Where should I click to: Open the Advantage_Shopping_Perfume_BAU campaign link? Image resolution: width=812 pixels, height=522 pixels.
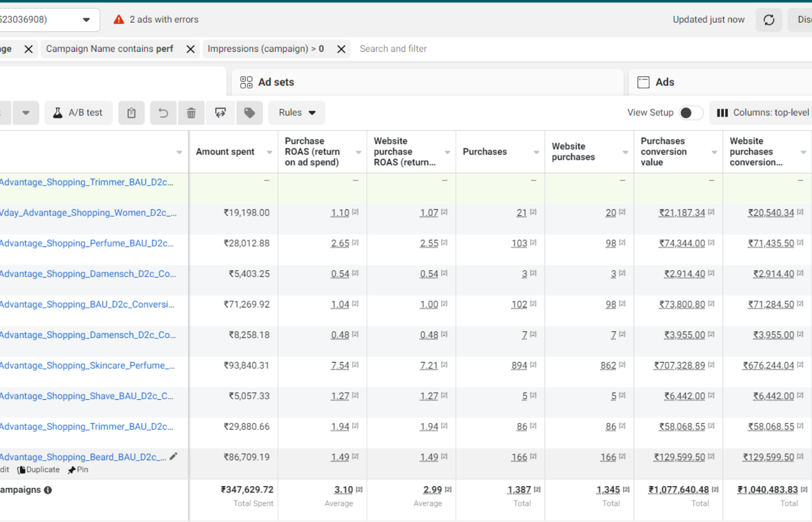point(86,243)
